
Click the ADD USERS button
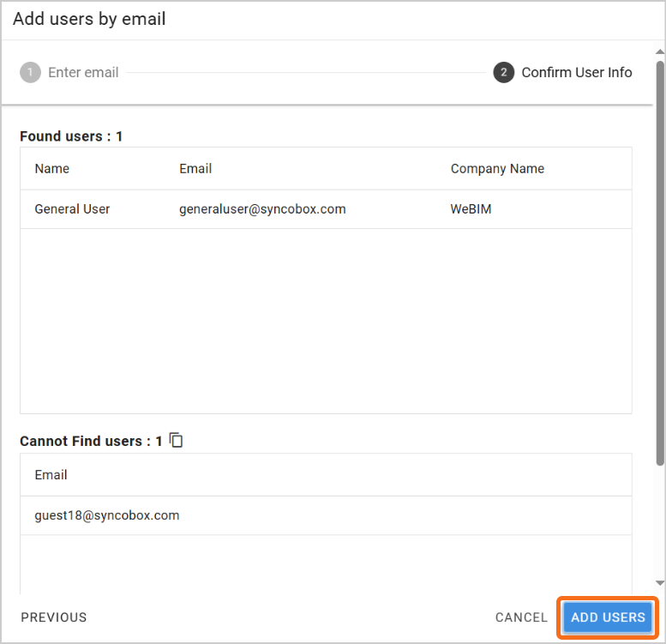(608, 617)
